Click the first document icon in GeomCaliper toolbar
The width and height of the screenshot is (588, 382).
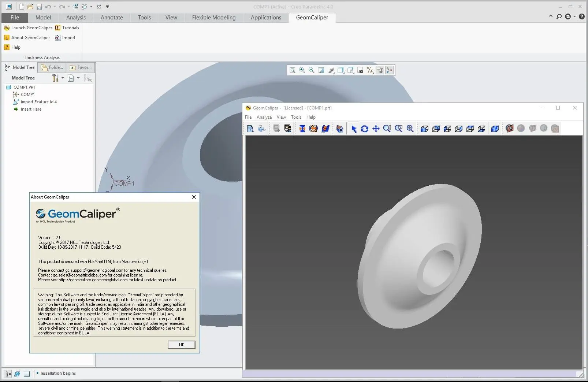250,129
